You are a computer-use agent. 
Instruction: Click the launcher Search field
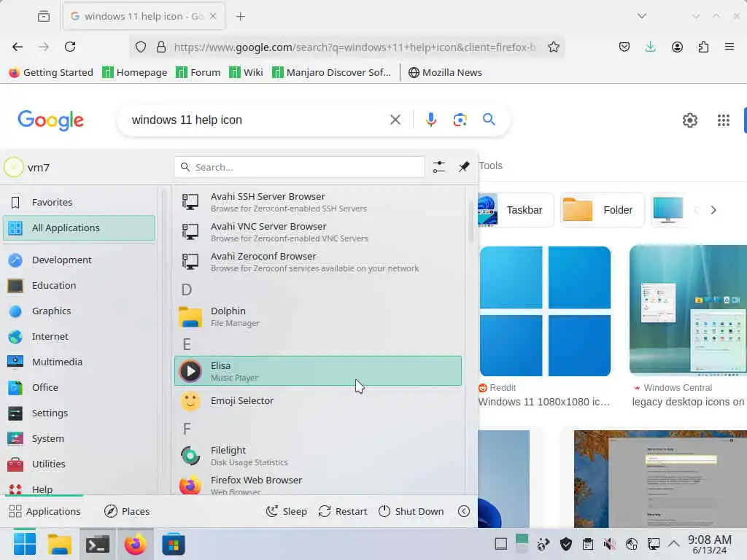[299, 167]
